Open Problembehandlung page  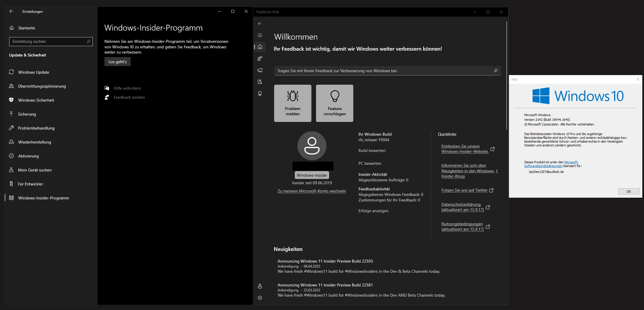pos(36,128)
